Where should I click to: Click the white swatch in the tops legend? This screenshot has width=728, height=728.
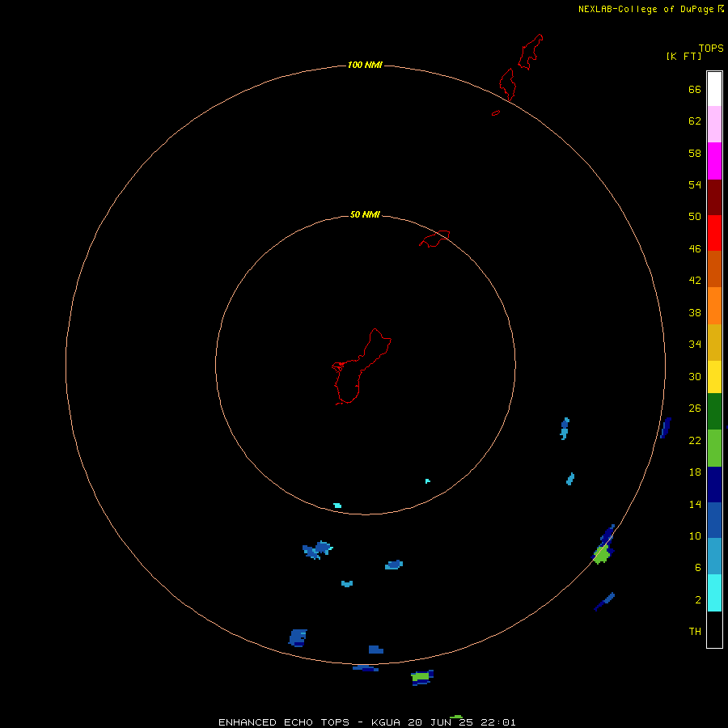714,89
